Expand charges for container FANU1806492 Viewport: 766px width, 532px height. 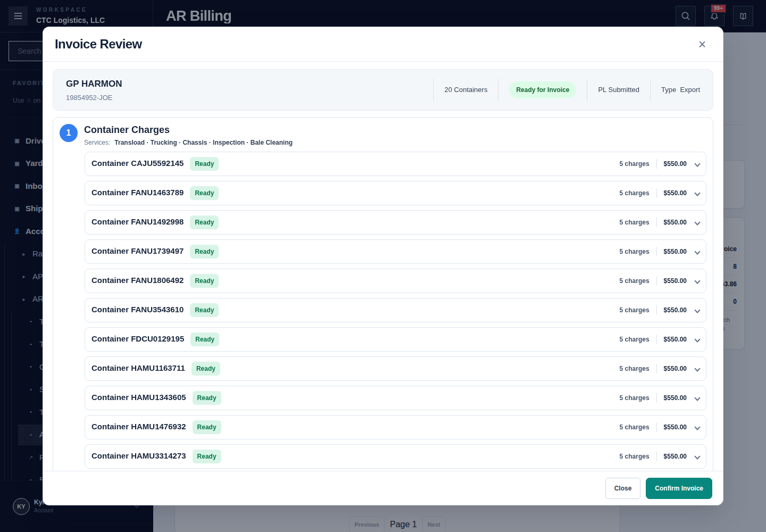[x=697, y=281]
